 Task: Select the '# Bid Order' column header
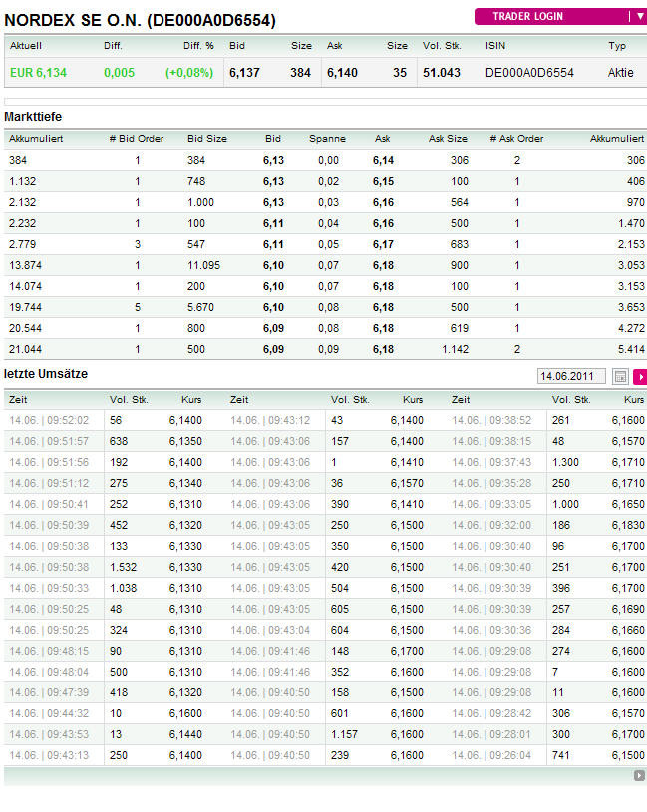[x=137, y=139]
